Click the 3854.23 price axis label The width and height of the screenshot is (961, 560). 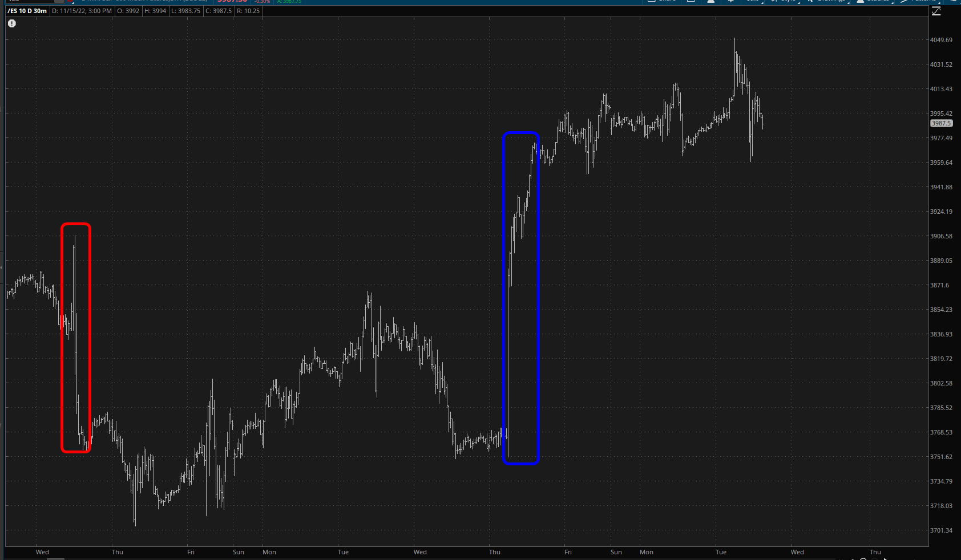click(x=941, y=310)
